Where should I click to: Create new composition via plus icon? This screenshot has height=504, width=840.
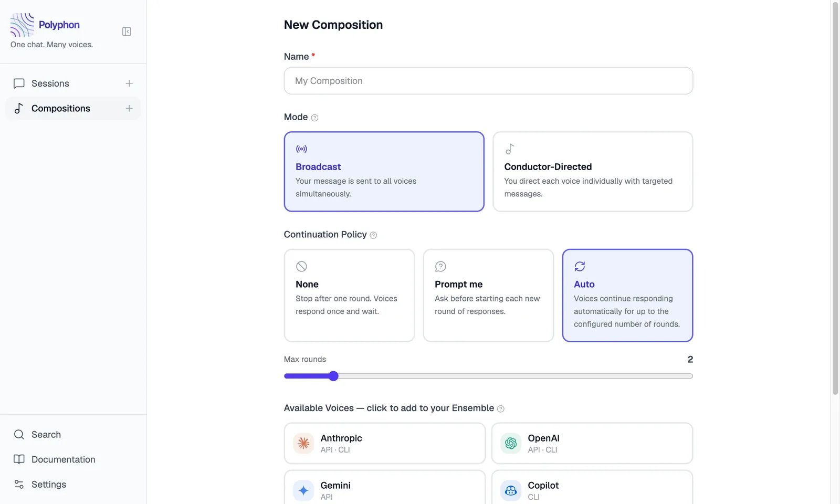pos(129,108)
